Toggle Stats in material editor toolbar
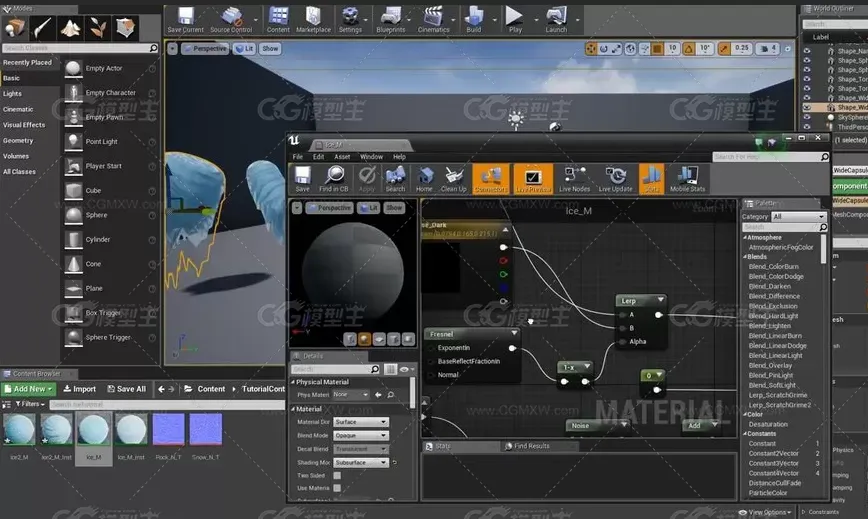Viewport: 868px width, 519px height. coord(652,179)
